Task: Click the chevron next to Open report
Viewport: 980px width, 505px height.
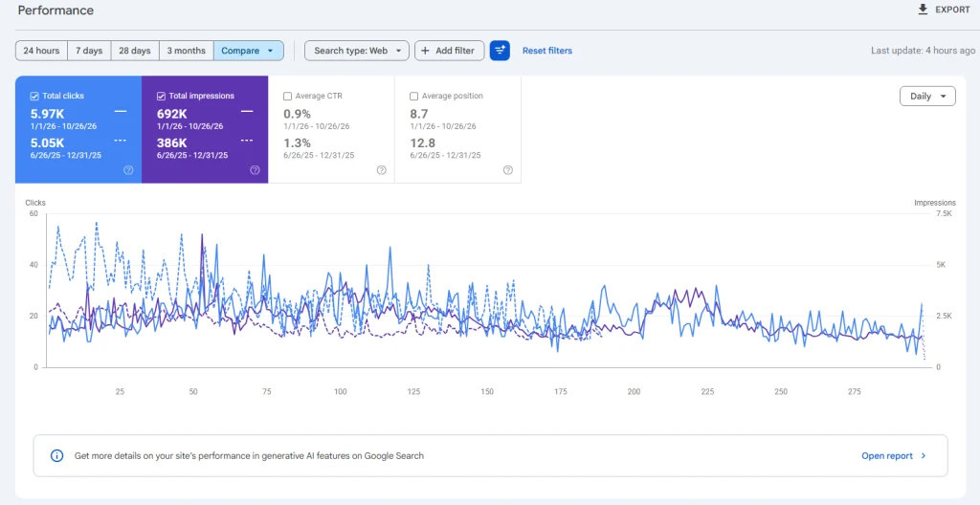Action: 924,456
